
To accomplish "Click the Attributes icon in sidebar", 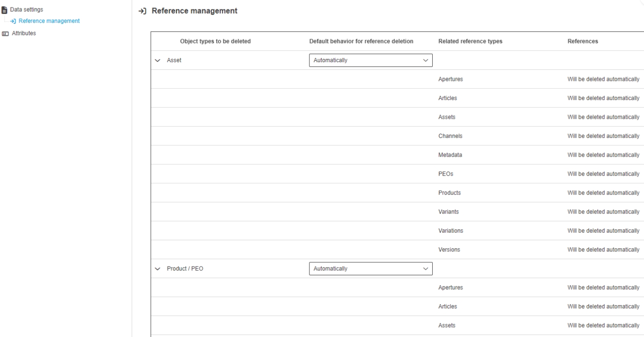I will click(5, 34).
